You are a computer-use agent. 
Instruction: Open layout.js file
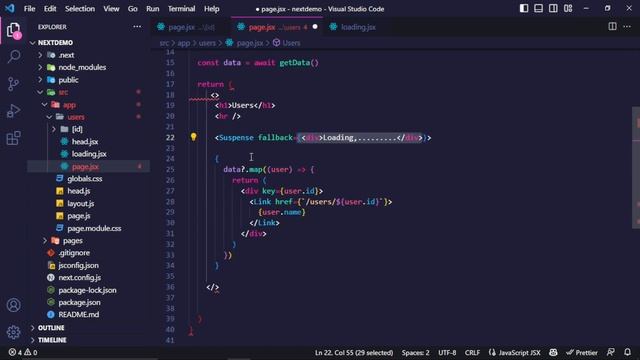[x=80, y=203]
